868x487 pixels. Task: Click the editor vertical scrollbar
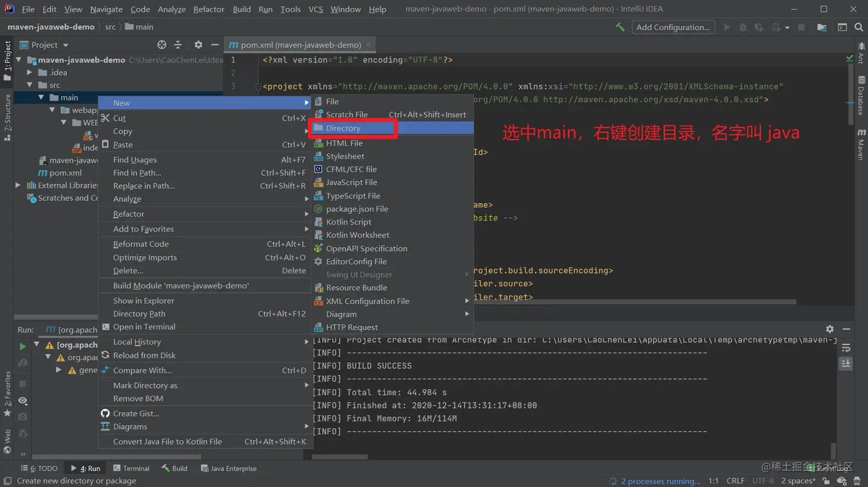851,94
